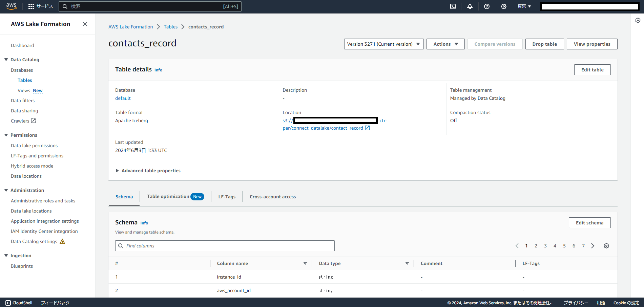Click the Drop table button
644x307 pixels.
[x=544, y=44]
